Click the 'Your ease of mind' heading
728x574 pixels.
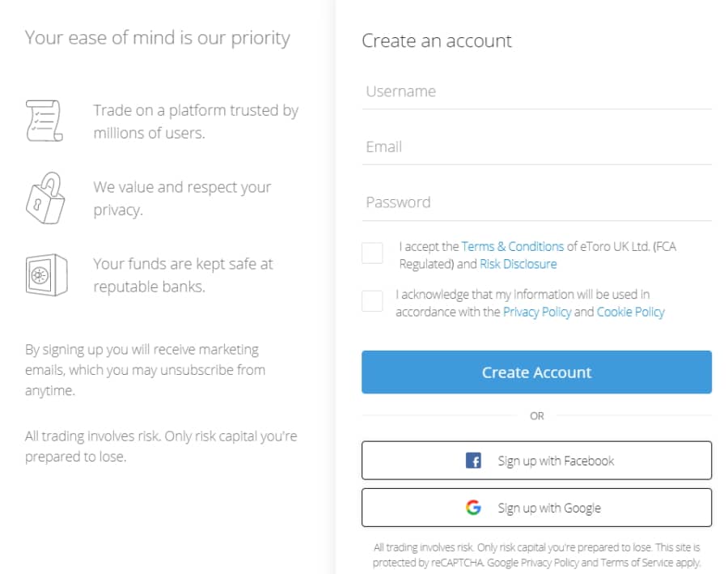point(158,38)
